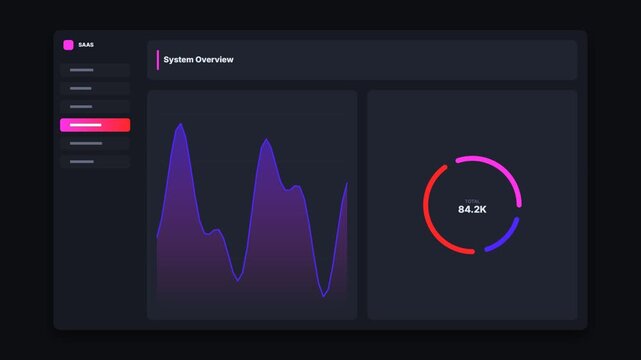Click the 84.2K total value
641x360 pixels.
[x=472, y=210]
